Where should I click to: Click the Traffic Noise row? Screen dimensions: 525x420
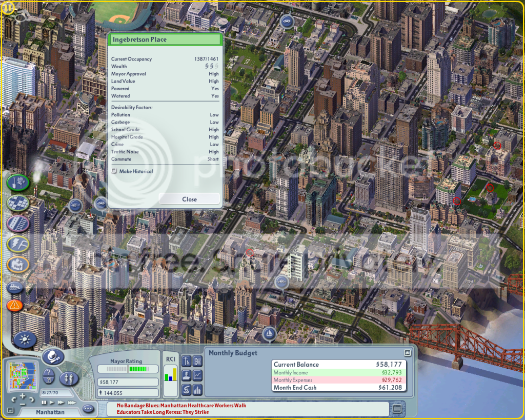pos(165,152)
